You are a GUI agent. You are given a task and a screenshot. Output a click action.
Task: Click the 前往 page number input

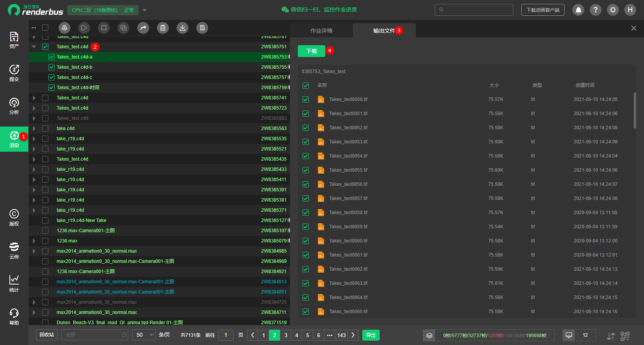[226, 335]
